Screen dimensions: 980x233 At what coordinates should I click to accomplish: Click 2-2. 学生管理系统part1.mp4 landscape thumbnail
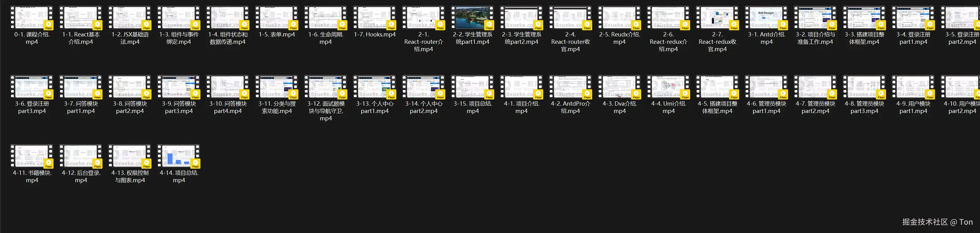tap(472, 18)
